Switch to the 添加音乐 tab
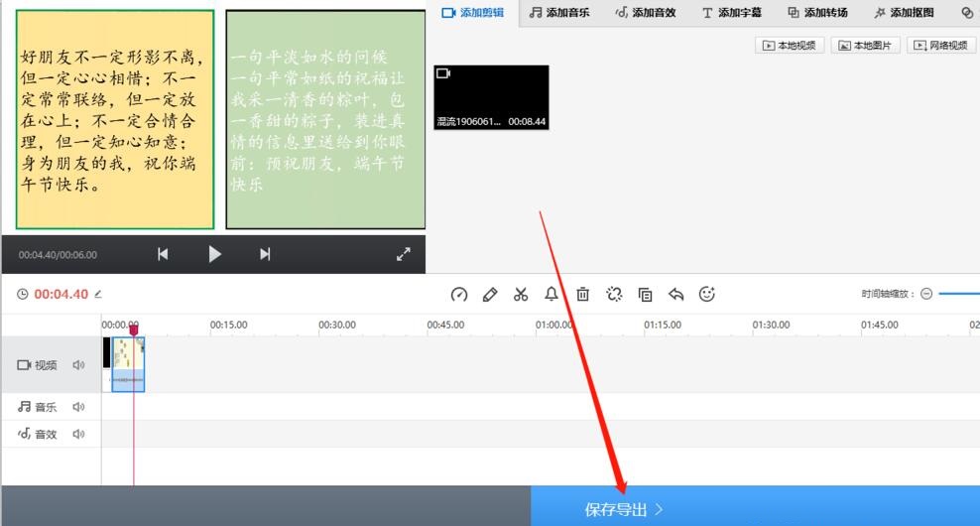The image size is (980, 526). [559, 13]
